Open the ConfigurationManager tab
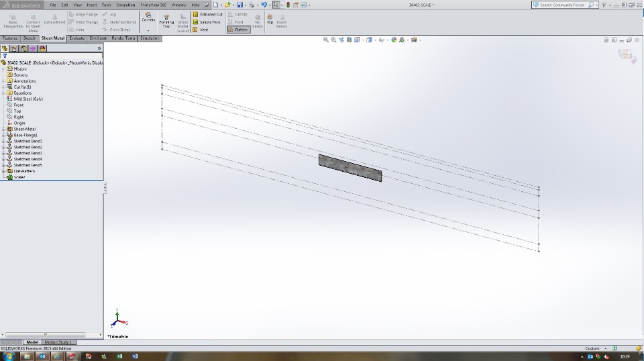The width and height of the screenshot is (644, 361). (x=23, y=48)
